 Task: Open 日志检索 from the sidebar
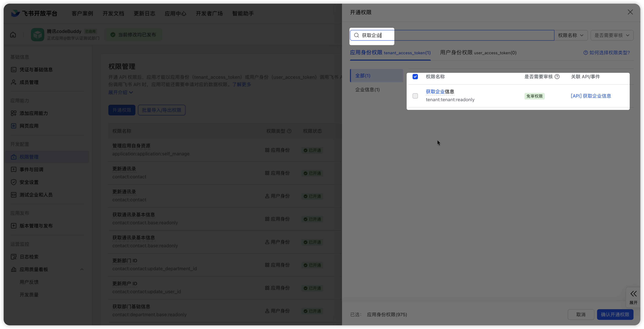(x=29, y=257)
